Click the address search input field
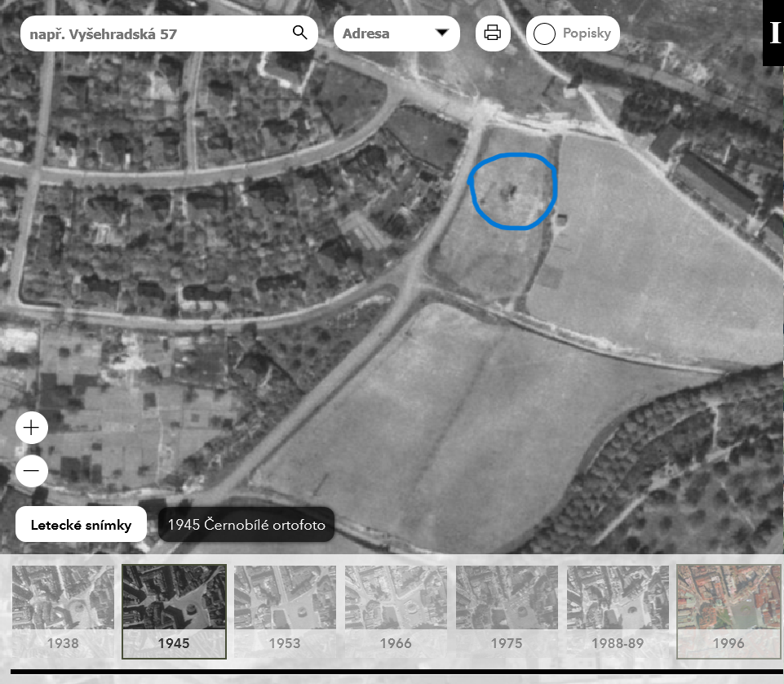 (x=155, y=34)
